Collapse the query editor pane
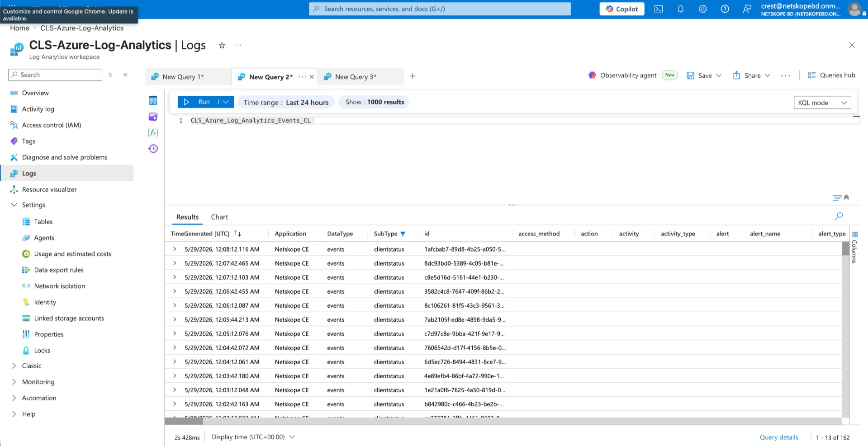This screenshot has width=868, height=446. (846, 197)
